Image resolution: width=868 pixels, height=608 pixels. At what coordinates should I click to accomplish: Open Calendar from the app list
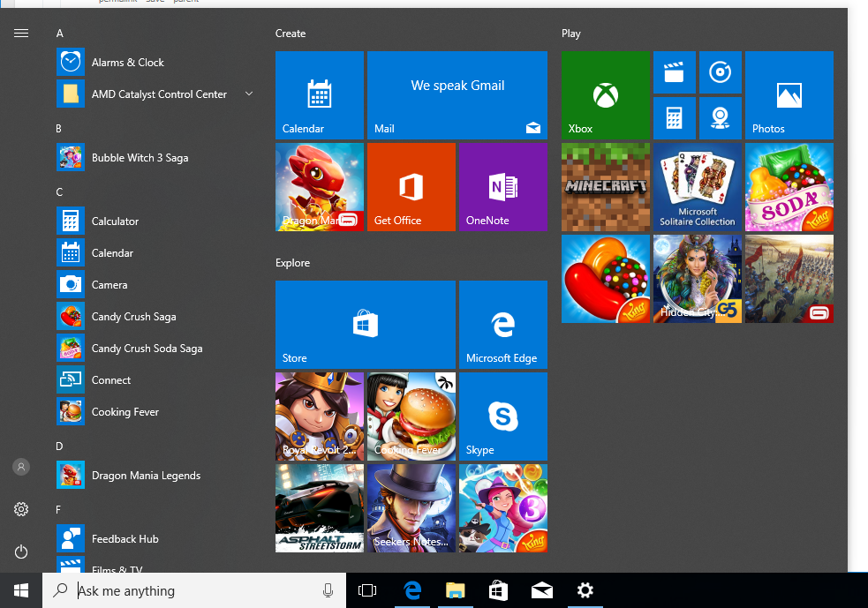coord(155,253)
